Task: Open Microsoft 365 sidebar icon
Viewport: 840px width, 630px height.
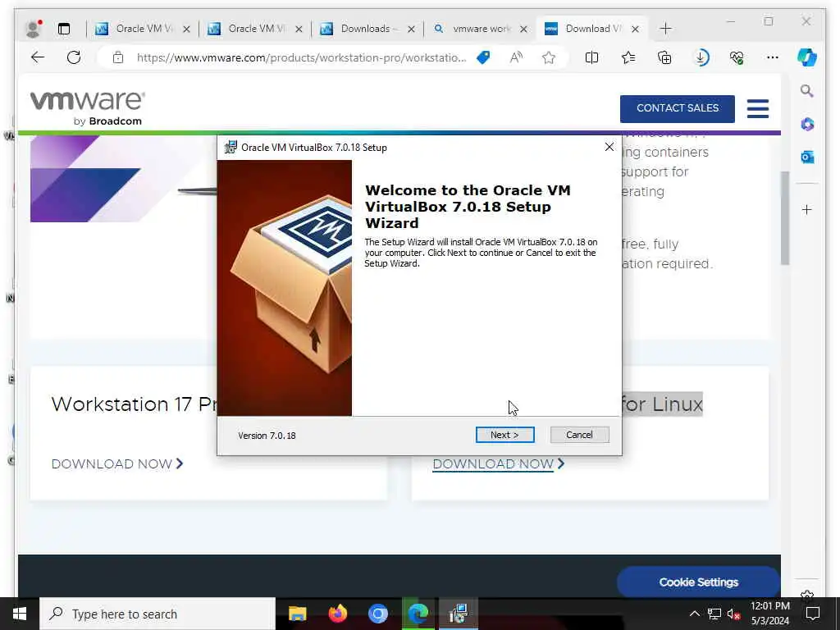Action: tap(807, 125)
